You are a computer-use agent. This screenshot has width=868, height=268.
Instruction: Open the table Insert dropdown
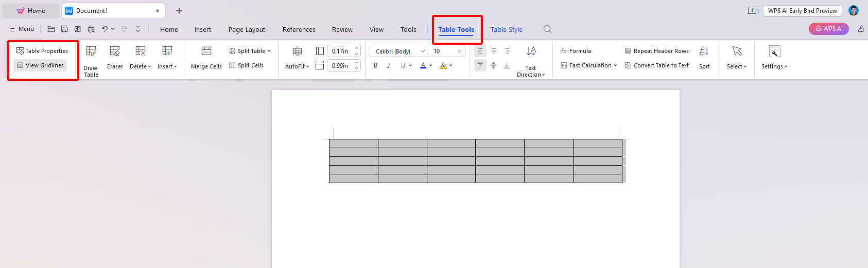pyautogui.click(x=167, y=58)
